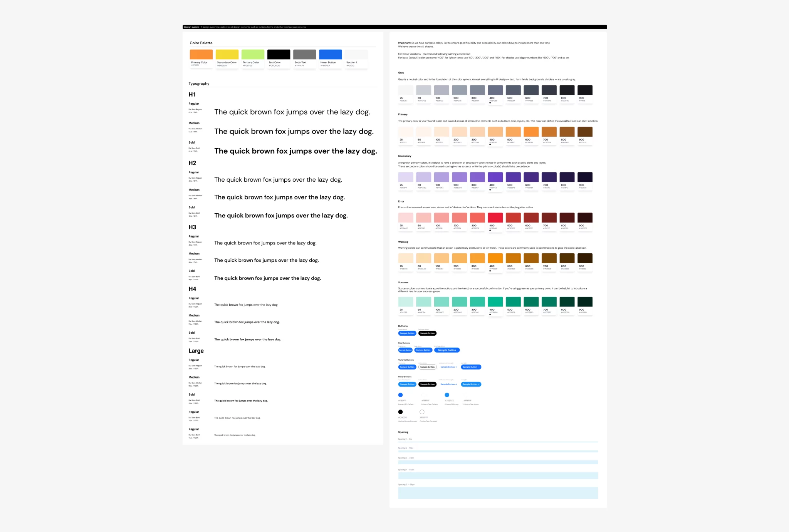Viewport: 789px width, 532px height.
Task: Click the 'Large' typography heading
Action: tap(196, 351)
